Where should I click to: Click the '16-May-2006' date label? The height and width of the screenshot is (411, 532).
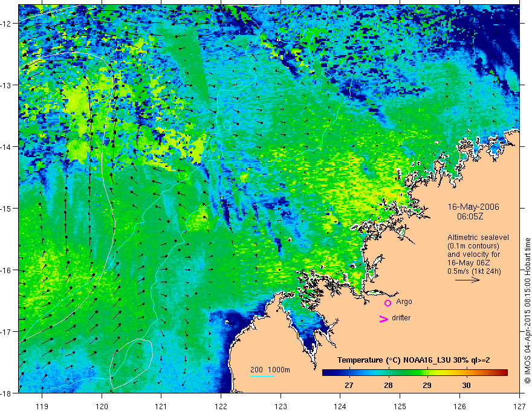[473, 207]
